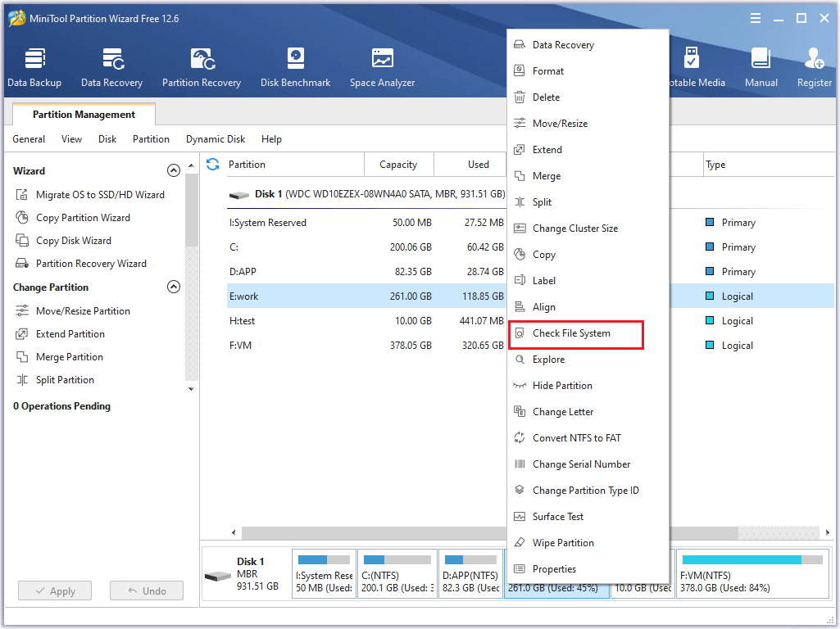This screenshot has width=840, height=629.
Task: Open the Space Analyzer tool
Action: [382, 68]
